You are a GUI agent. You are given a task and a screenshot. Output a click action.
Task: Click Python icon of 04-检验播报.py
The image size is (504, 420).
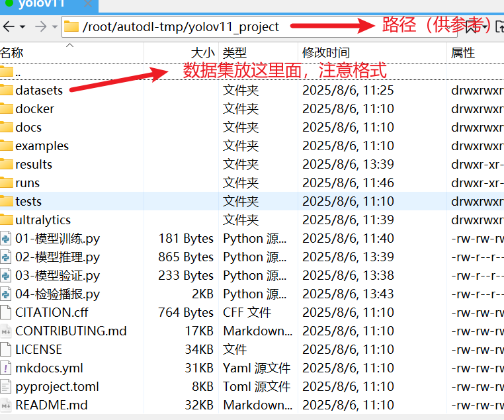[x=5, y=294]
